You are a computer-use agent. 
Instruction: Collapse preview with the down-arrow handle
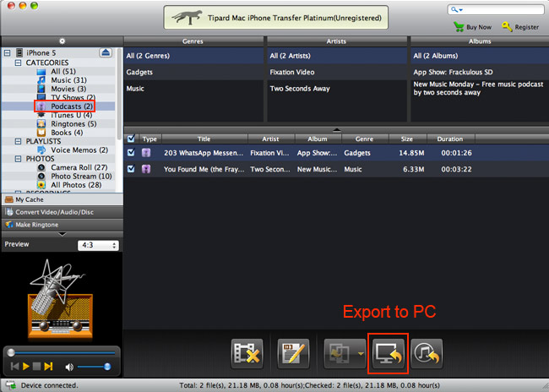pos(62,234)
